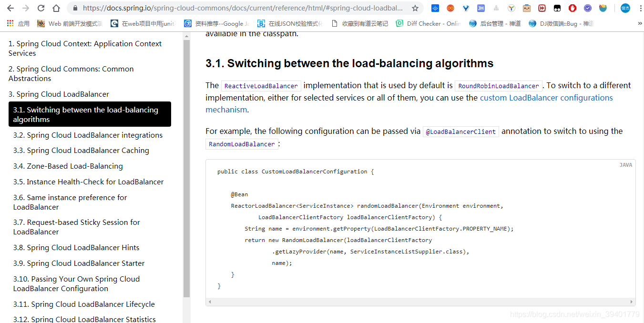The width and height of the screenshot is (644, 323).
Task: Click the address bar URL
Action: point(243,8)
